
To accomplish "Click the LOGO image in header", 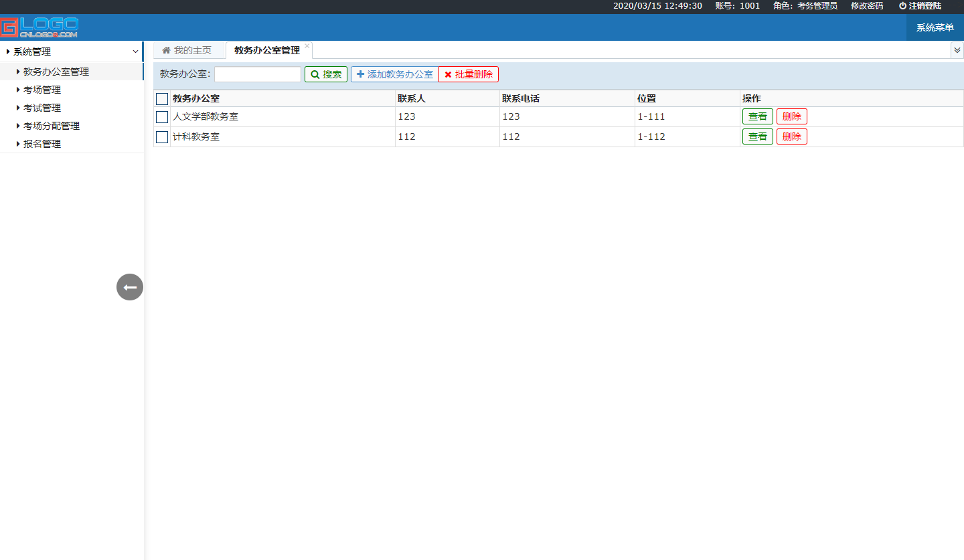I will 39,27.
